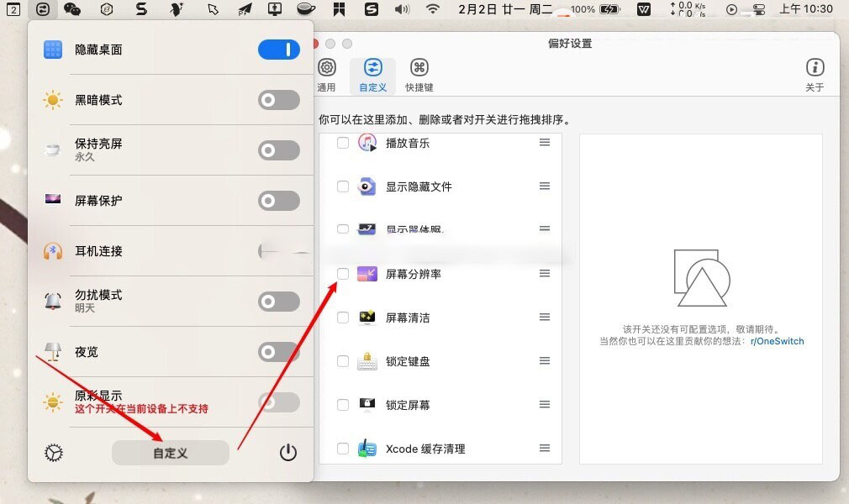This screenshot has height=504, width=849.
Task: Click the 屏幕清洁 screen cleaning icon
Action: [x=367, y=318]
